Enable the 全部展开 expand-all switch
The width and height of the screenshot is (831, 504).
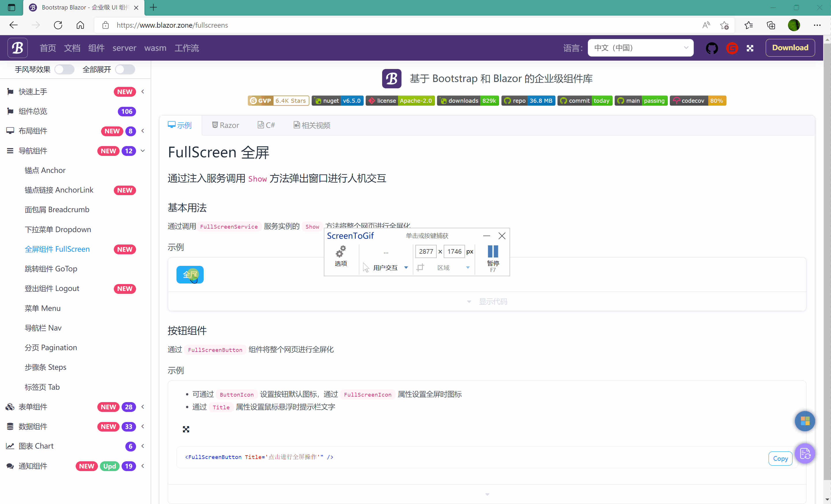coord(125,70)
